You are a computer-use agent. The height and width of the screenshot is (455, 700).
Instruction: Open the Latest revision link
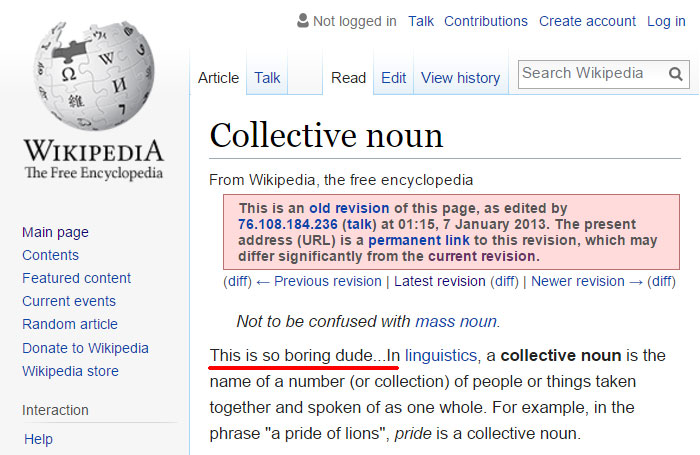coord(440,281)
